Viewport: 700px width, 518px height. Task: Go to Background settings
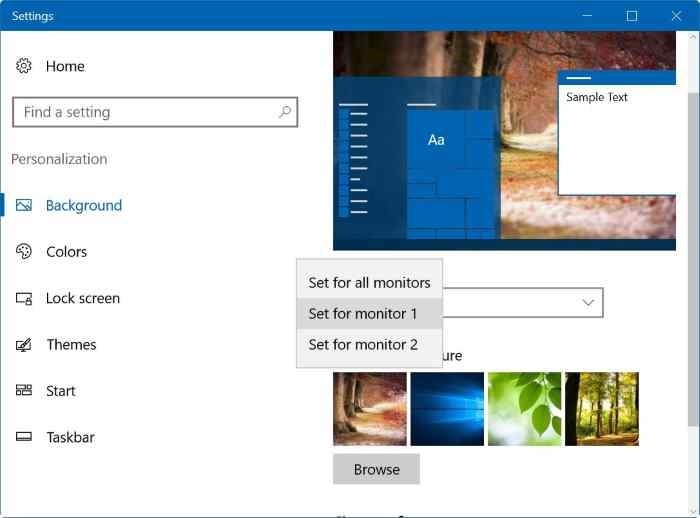[84, 205]
